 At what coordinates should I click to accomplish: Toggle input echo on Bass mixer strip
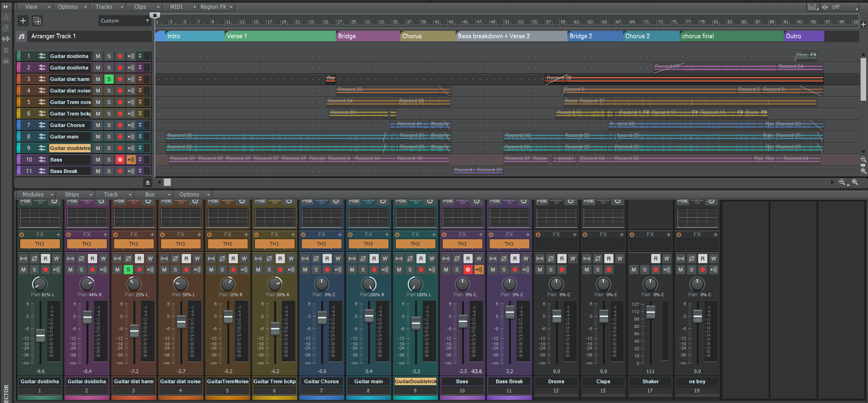(x=479, y=270)
